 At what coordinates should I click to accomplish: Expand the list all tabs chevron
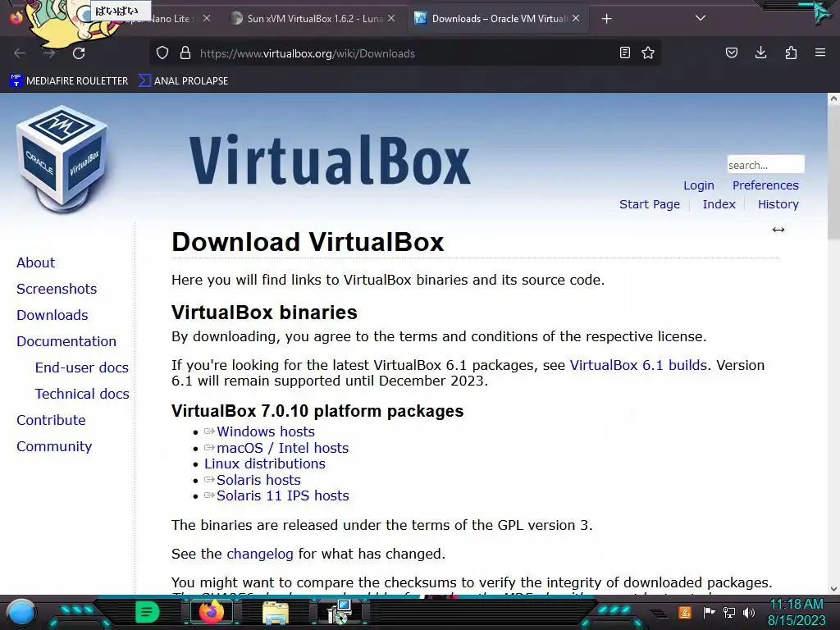point(701,18)
